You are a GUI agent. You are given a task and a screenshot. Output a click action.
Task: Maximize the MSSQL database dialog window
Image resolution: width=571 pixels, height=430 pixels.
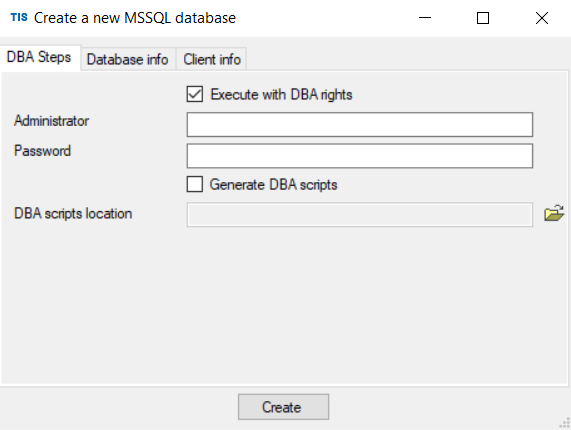(483, 17)
